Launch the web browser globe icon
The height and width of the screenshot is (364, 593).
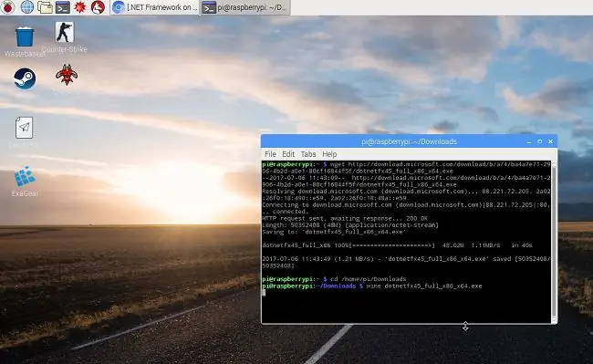tap(26, 6)
